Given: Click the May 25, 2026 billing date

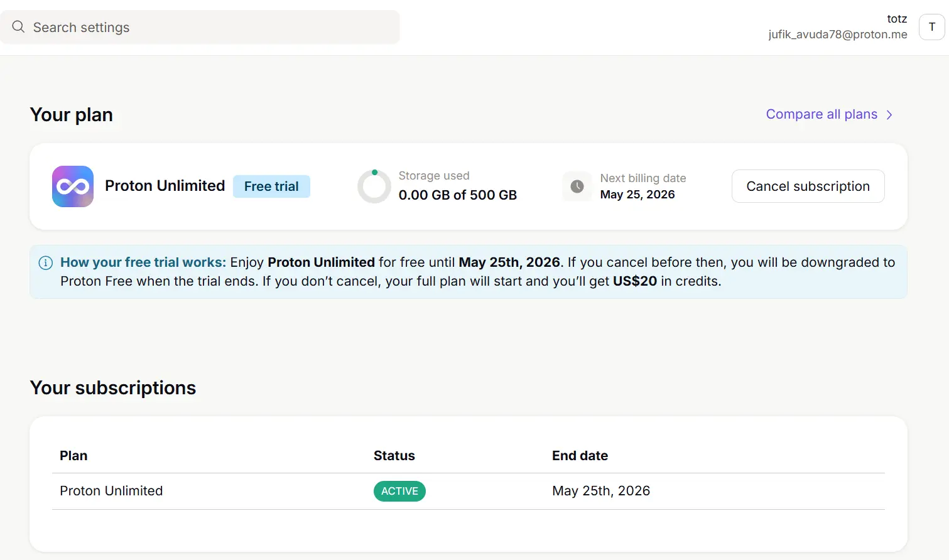Looking at the screenshot, I should (x=637, y=195).
